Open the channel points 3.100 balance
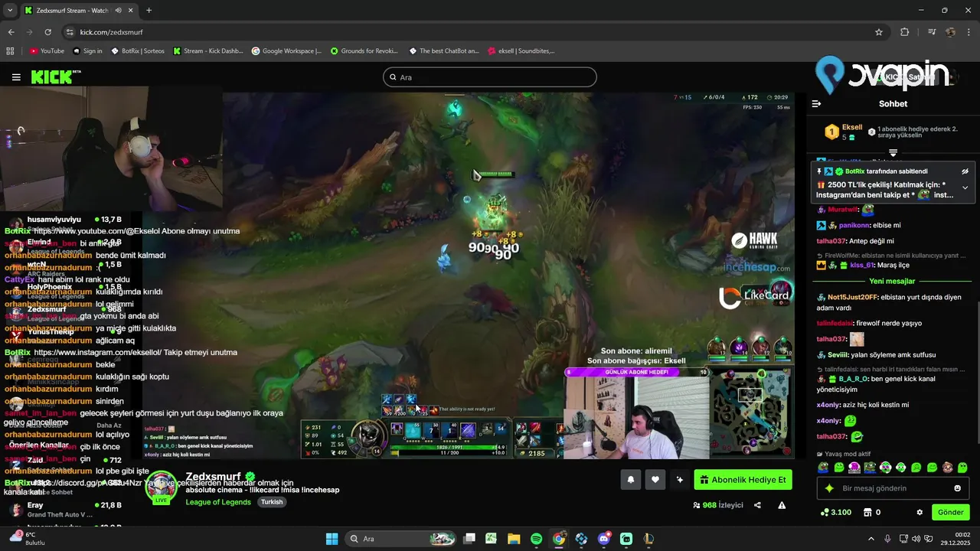980x551 pixels. 835,512
